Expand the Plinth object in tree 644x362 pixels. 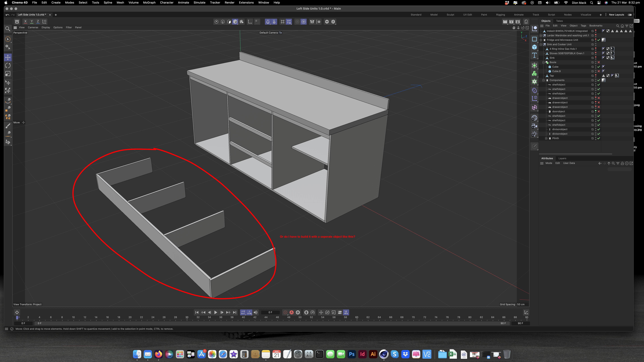546,138
